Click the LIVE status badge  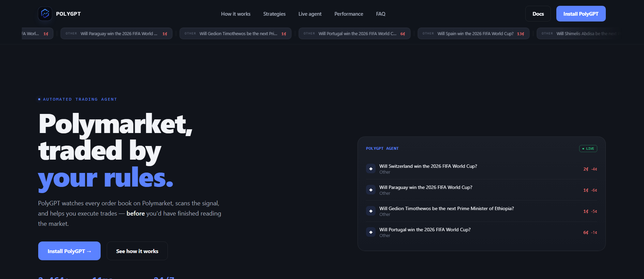588,148
